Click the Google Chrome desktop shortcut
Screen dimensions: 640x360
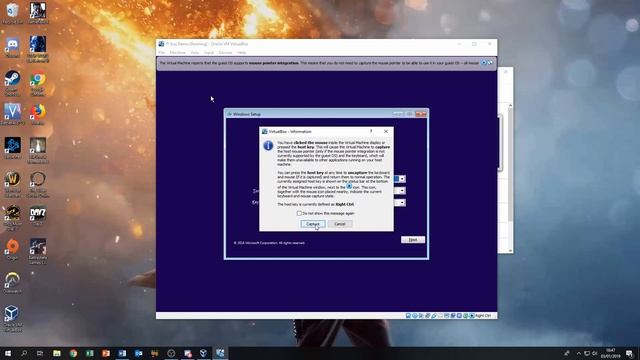click(x=38, y=83)
